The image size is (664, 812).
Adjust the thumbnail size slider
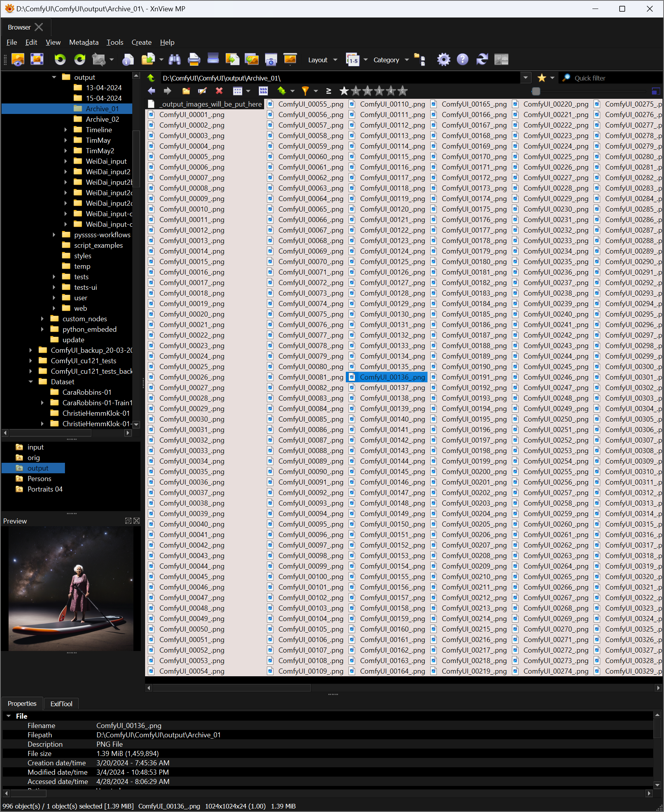536,91
